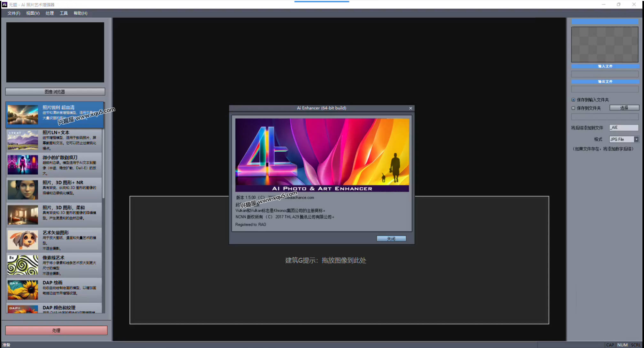This screenshot has width=644, height=348.
Task: Click the checkered preview thumbnail on right panel
Action: click(x=605, y=44)
